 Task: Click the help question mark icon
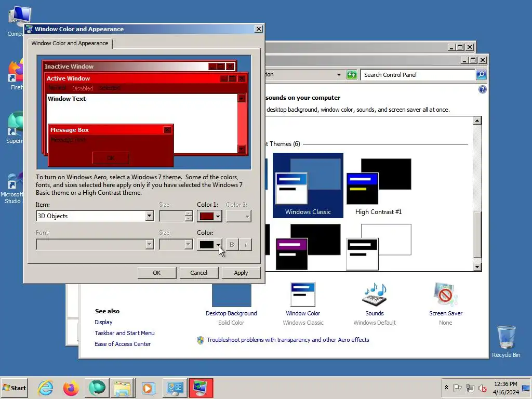pyautogui.click(x=482, y=89)
